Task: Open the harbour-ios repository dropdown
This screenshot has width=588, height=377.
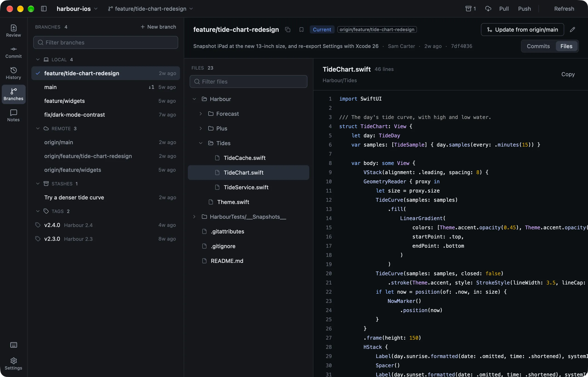Action: tap(77, 9)
